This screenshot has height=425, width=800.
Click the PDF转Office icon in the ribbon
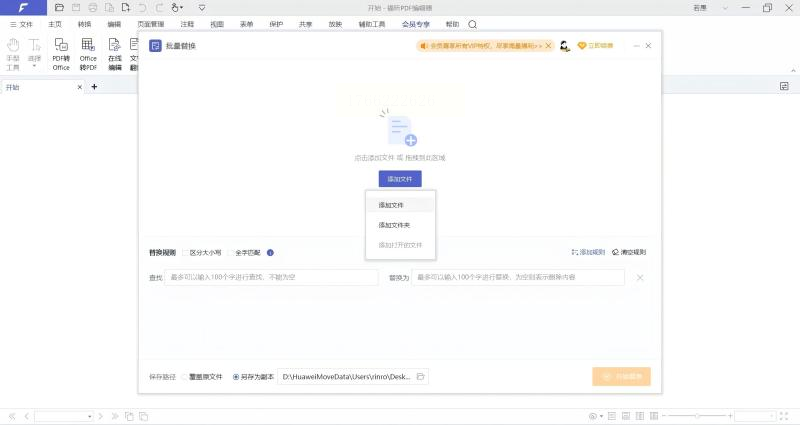click(x=61, y=54)
